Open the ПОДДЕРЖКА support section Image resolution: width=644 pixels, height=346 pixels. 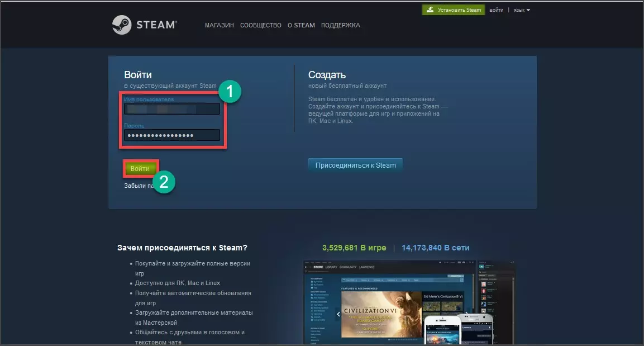point(340,26)
